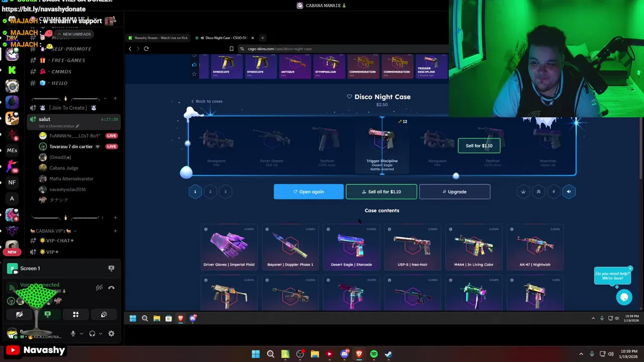Image resolution: width=644 pixels, height=362 pixels.
Task: Select case quantity 3
Action: tap(225, 192)
